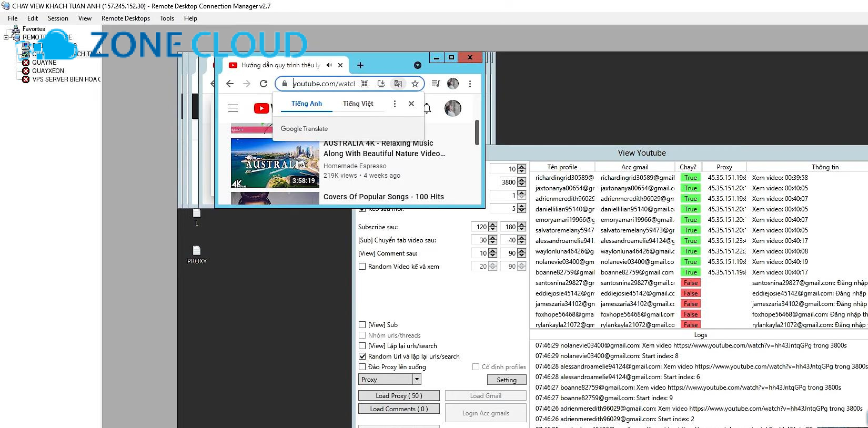Screen dimensions: 868x428
Task: Go back in the Chrome browser
Action: 230,84
